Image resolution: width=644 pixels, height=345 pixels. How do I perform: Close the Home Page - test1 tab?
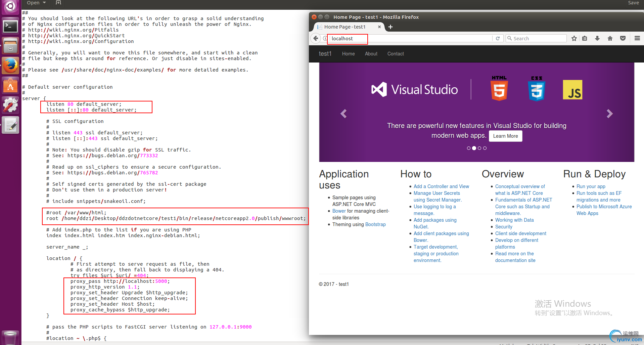[379, 27]
